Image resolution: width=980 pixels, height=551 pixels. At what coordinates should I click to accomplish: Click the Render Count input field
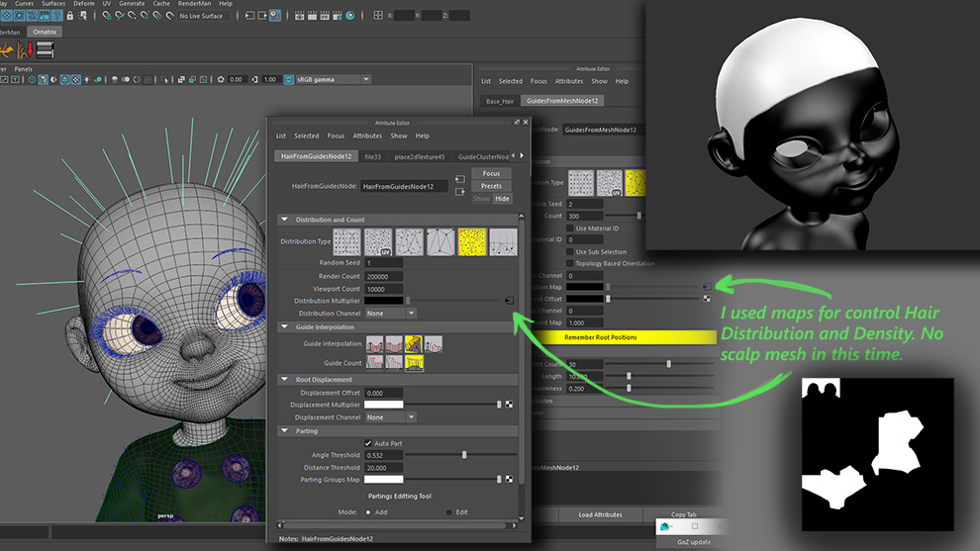[x=384, y=276]
